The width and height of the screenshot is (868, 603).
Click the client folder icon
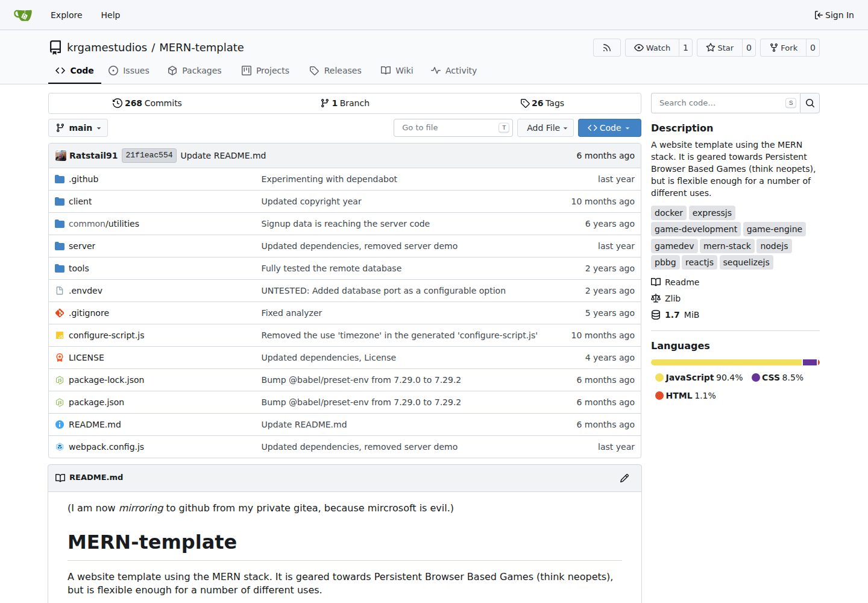[60, 201]
